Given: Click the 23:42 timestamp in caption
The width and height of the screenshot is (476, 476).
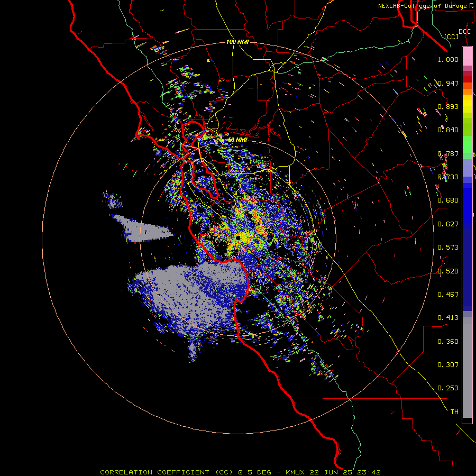Looking at the screenshot, I should pyautogui.click(x=369, y=472).
